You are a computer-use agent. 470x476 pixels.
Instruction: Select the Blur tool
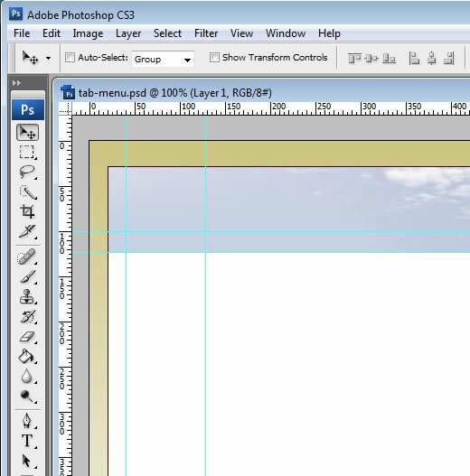(27, 377)
